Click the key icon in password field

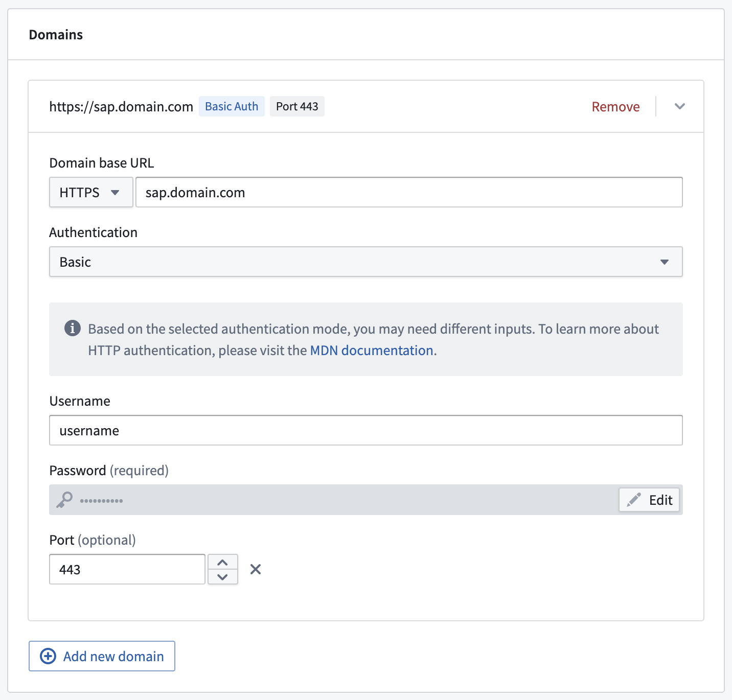(x=64, y=500)
